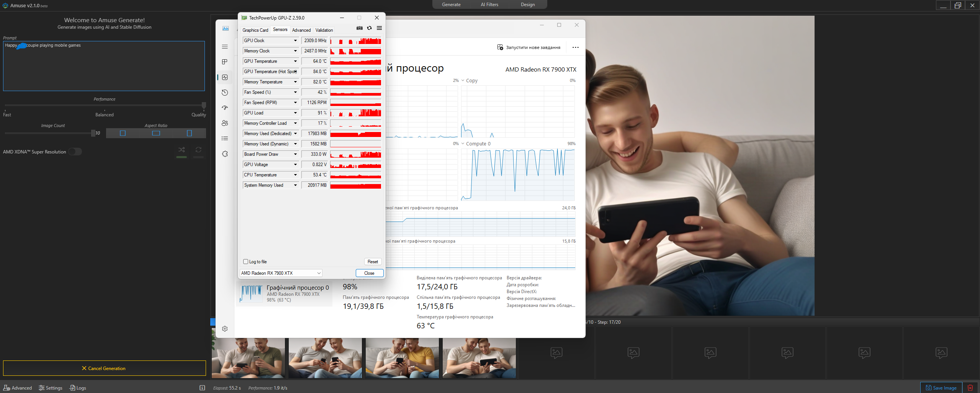
Task: Enable AMD XDNA Super Resolution
Action: pos(75,152)
